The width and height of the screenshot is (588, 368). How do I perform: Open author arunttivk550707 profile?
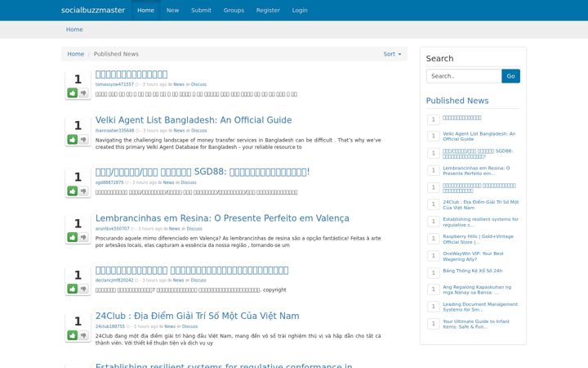112,229
